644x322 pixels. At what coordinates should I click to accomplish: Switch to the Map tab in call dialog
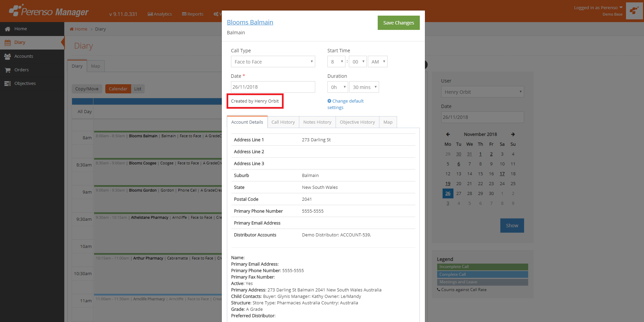pos(388,122)
